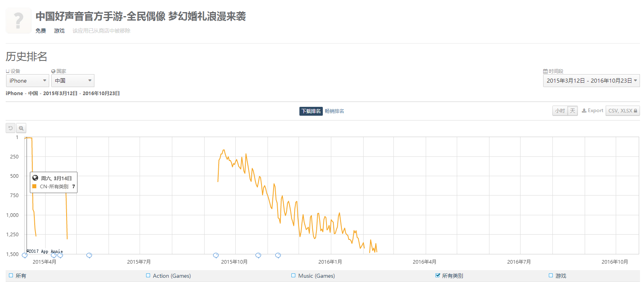The height and width of the screenshot is (283, 644).
Task: Select the 小时 granularity button
Action: coord(560,111)
